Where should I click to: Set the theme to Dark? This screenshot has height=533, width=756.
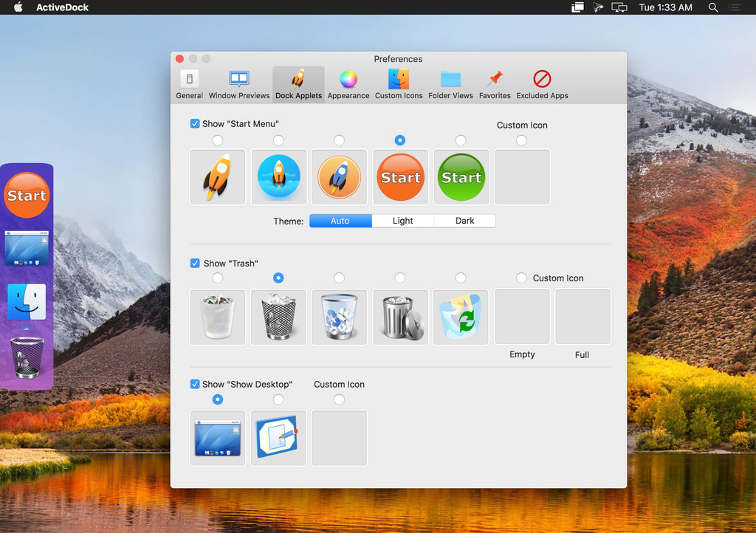[x=464, y=221]
